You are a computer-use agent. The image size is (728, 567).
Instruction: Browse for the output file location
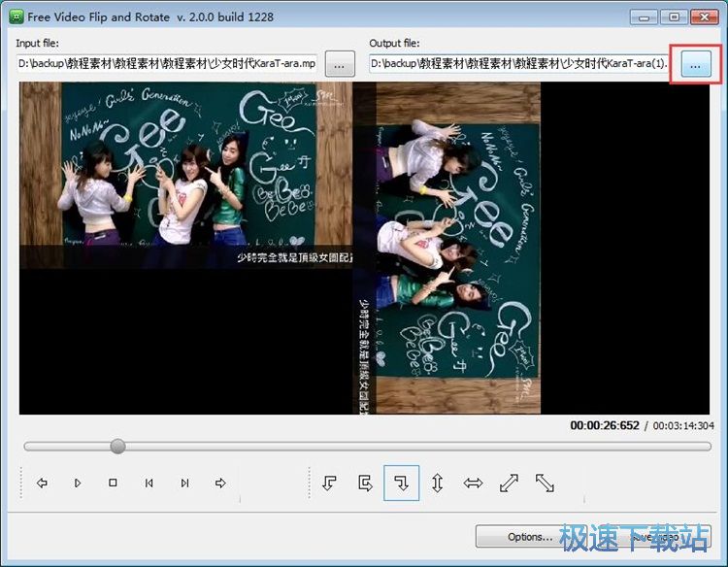(x=695, y=64)
